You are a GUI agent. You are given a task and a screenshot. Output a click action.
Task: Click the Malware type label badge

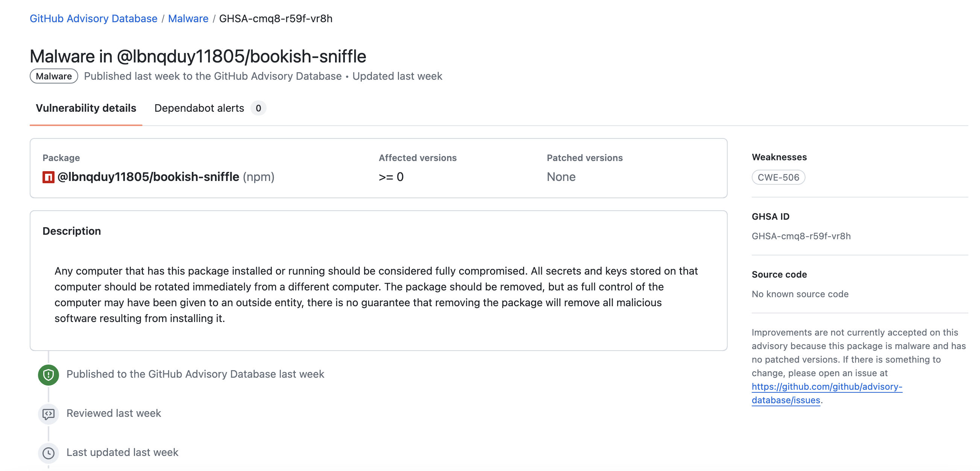point(54,76)
